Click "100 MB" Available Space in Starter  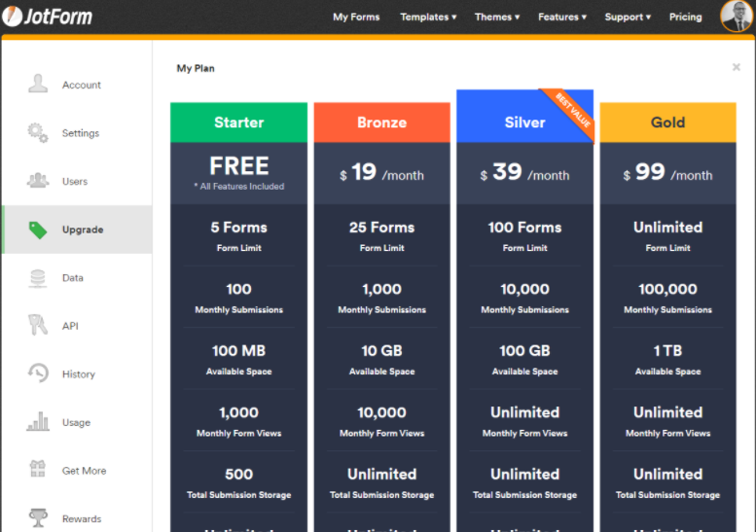click(x=238, y=351)
